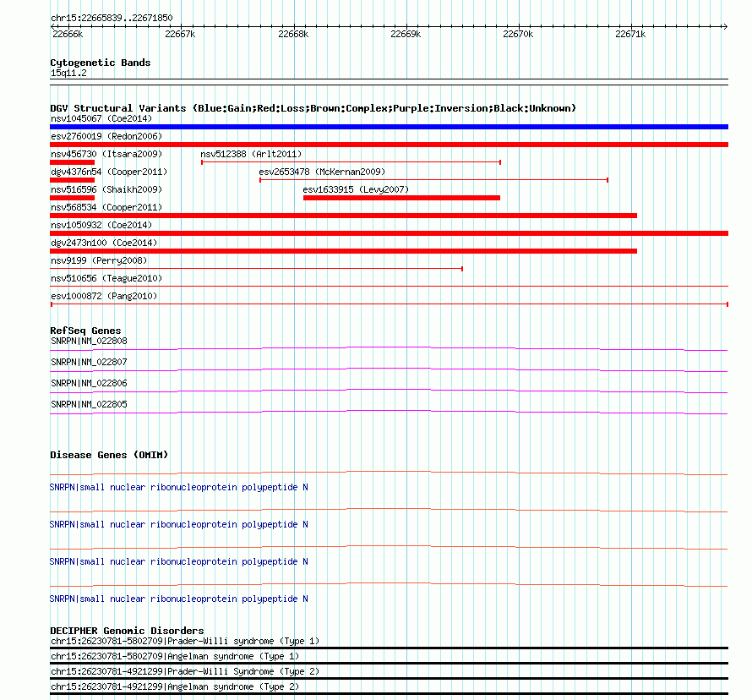Select the SNRPN|NM_022805 RefSeq transcript

89,404
